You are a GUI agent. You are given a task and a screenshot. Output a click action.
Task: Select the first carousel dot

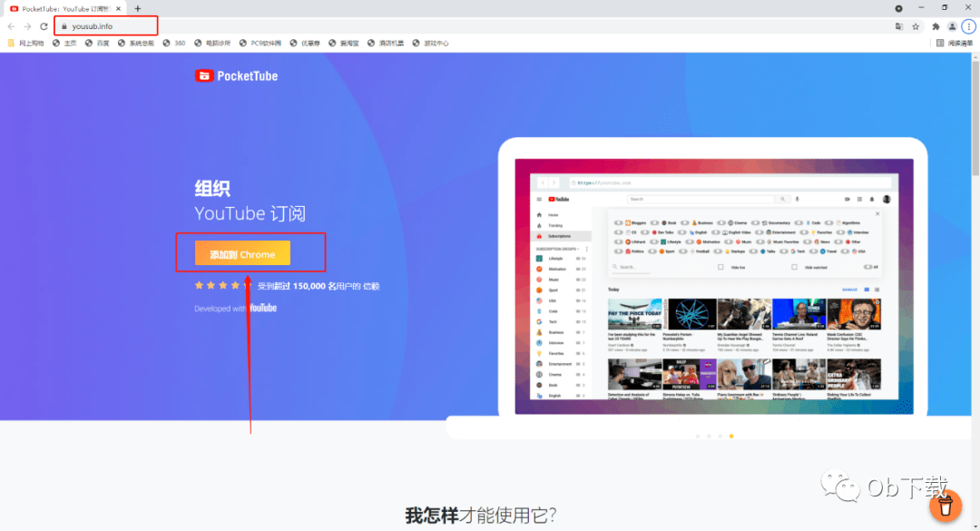point(698,436)
